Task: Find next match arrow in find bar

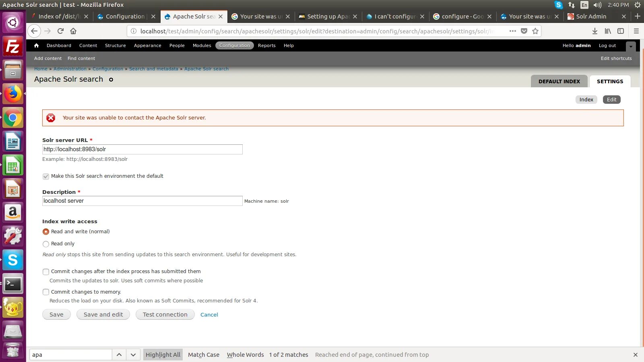Action: [x=133, y=355]
